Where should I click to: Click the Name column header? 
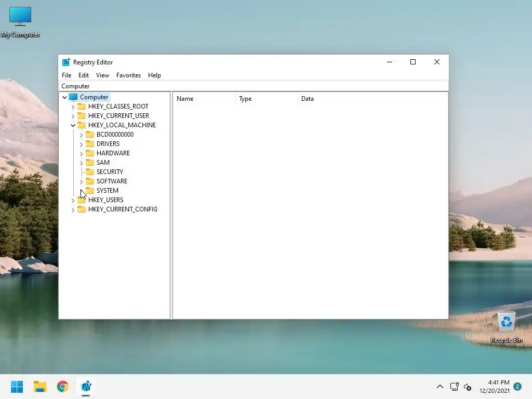[x=204, y=99]
